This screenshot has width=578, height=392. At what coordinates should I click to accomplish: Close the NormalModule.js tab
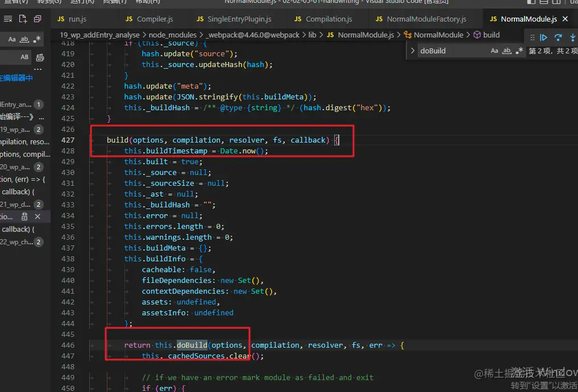coord(565,19)
